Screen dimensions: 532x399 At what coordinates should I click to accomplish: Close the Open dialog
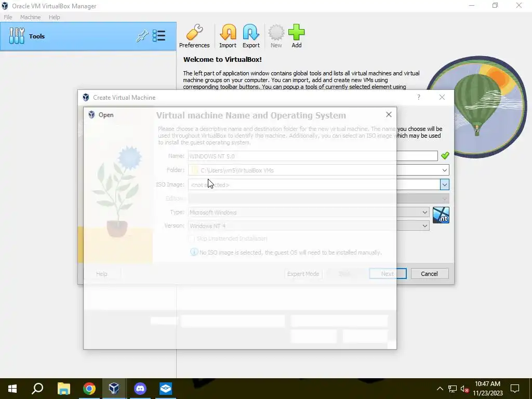point(389,115)
